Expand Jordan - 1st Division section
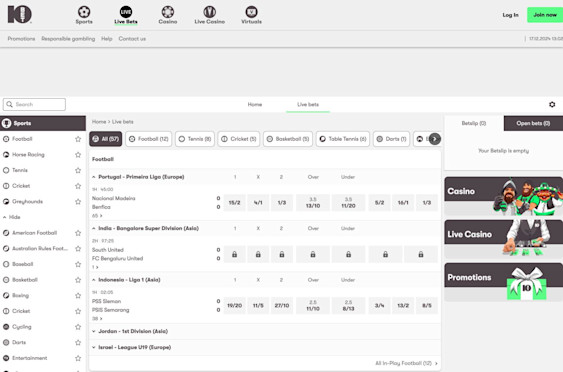Screen dimensions: 563x372 point(94,331)
